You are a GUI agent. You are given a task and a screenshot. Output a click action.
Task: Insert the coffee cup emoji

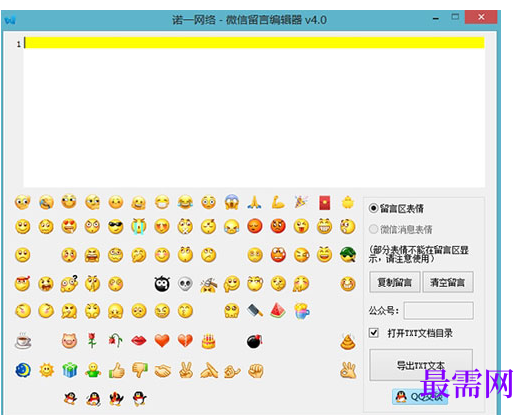23,341
